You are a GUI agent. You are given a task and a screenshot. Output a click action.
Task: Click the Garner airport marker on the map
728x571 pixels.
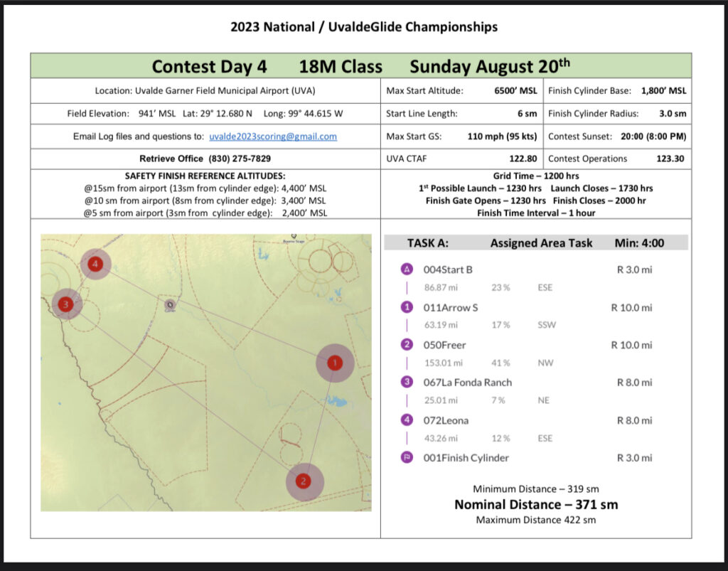pos(169,304)
